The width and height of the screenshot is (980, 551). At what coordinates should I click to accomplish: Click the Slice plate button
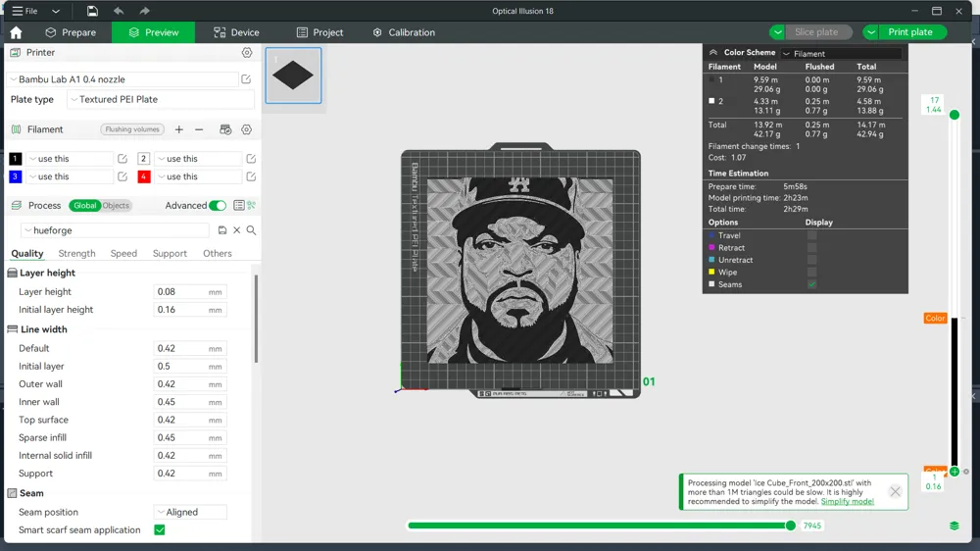point(818,32)
